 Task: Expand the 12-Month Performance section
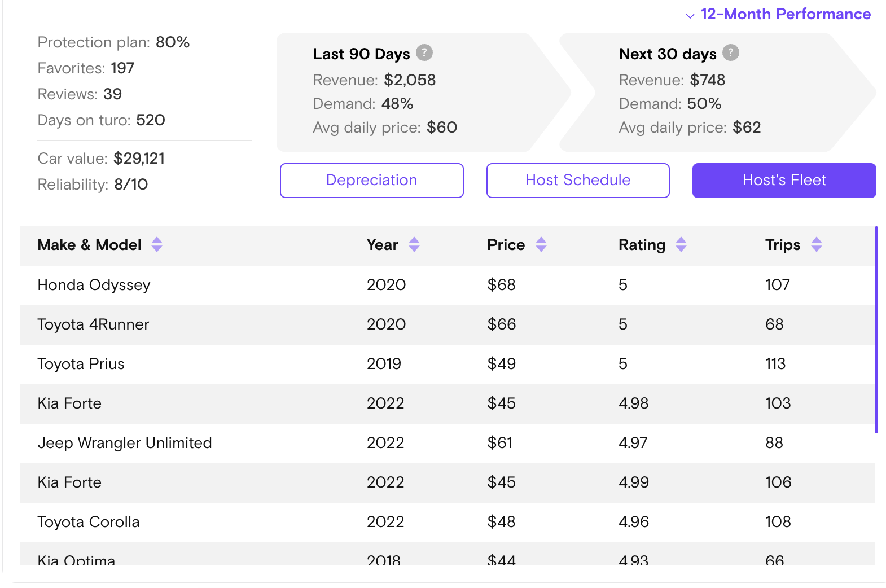778,14
